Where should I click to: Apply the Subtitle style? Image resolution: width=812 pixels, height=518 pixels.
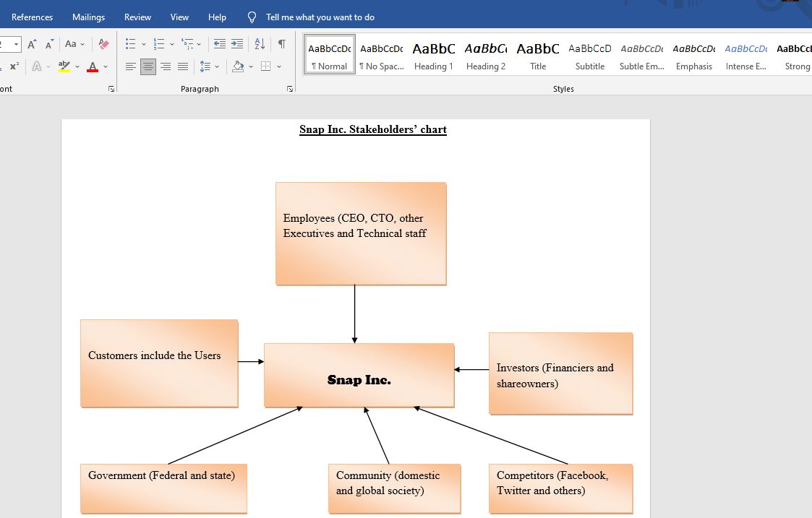[x=590, y=54]
